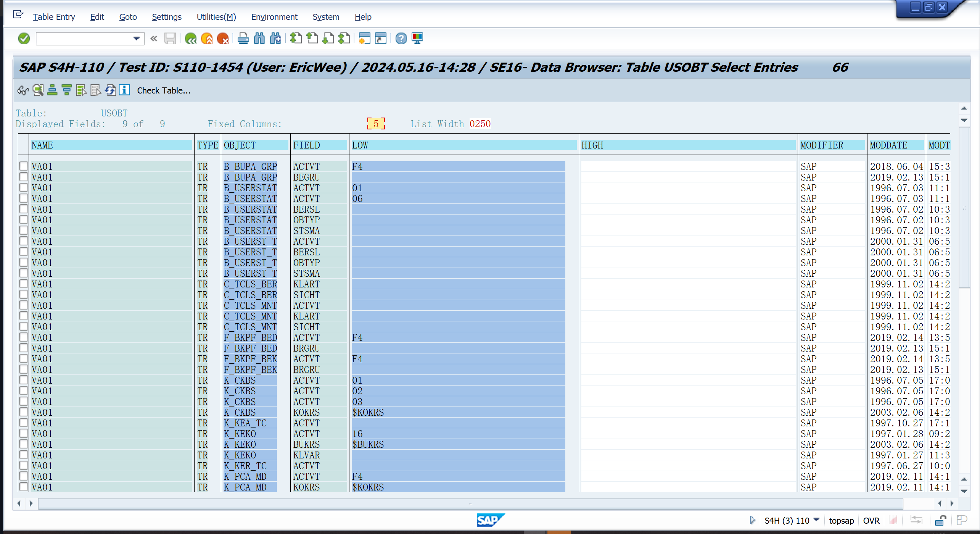Check the first VA01 B_BUPA_GRP row checkbox
Image resolution: width=980 pixels, height=534 pixels.
(24, 166)
